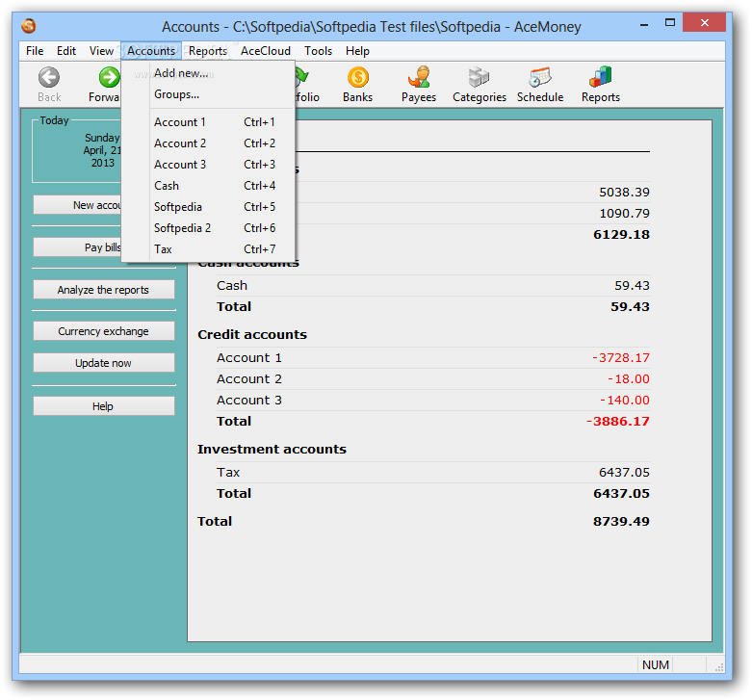Select Account 2 in the dropdown menu
752x700 pixels.
click(x=208, y=143)
